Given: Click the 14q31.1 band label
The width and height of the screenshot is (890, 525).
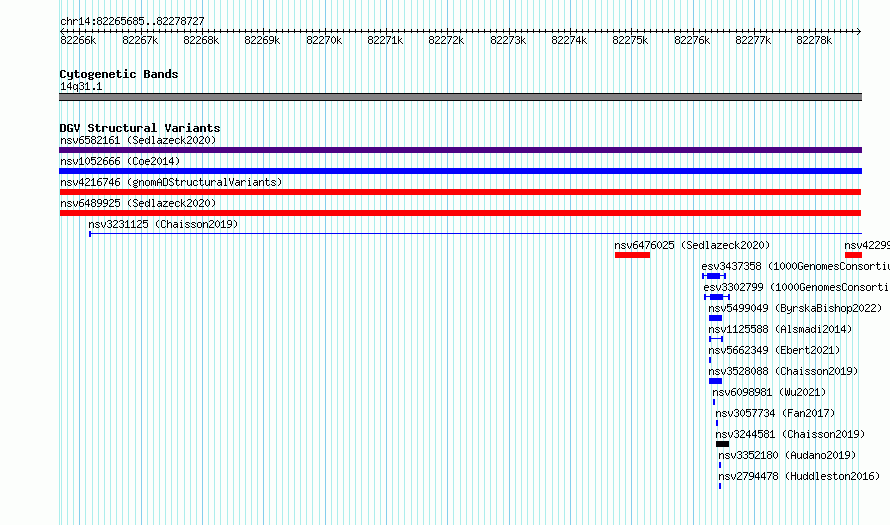Looking at the screenshot, I should click(x=81, y=86).
